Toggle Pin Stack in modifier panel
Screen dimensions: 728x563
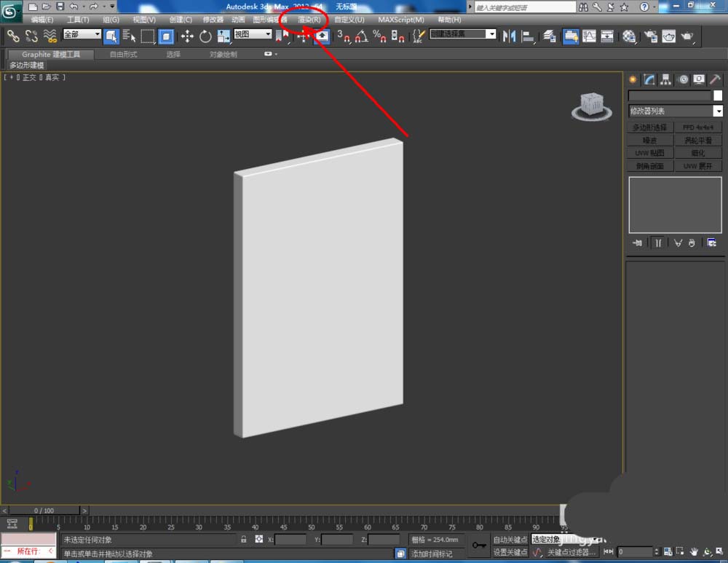point(638,243)
